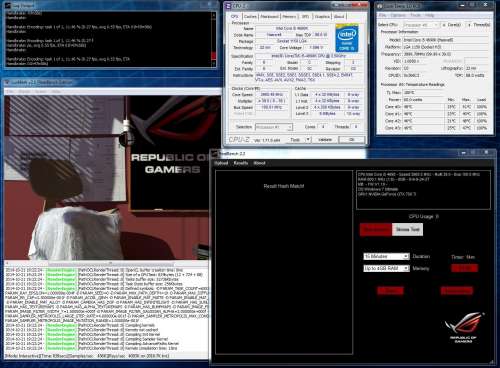The height and width of the screenshot is (368, 500).
Task: Click the Frequency field in Core Temp
Action: pyautogui.click(x=445, y=54)
